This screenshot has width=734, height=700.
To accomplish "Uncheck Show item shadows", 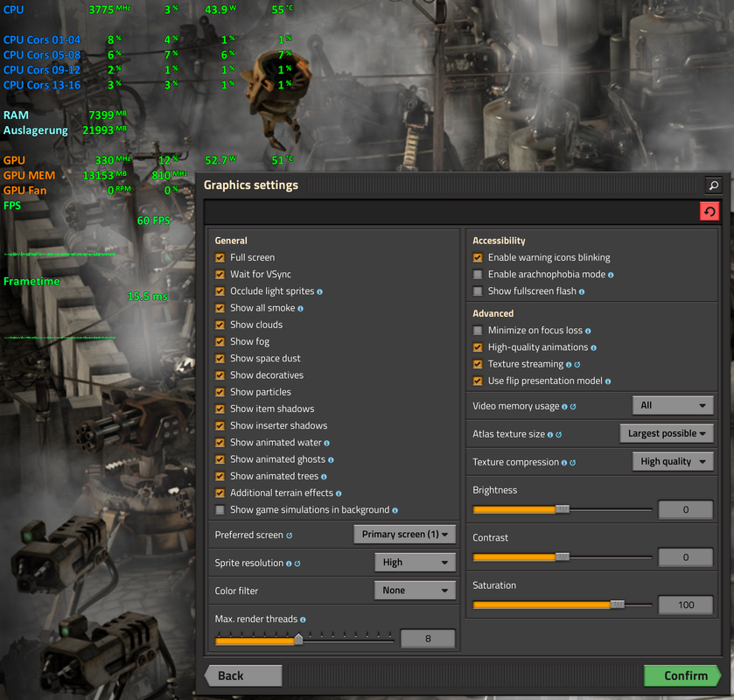I will pos(220,409).
